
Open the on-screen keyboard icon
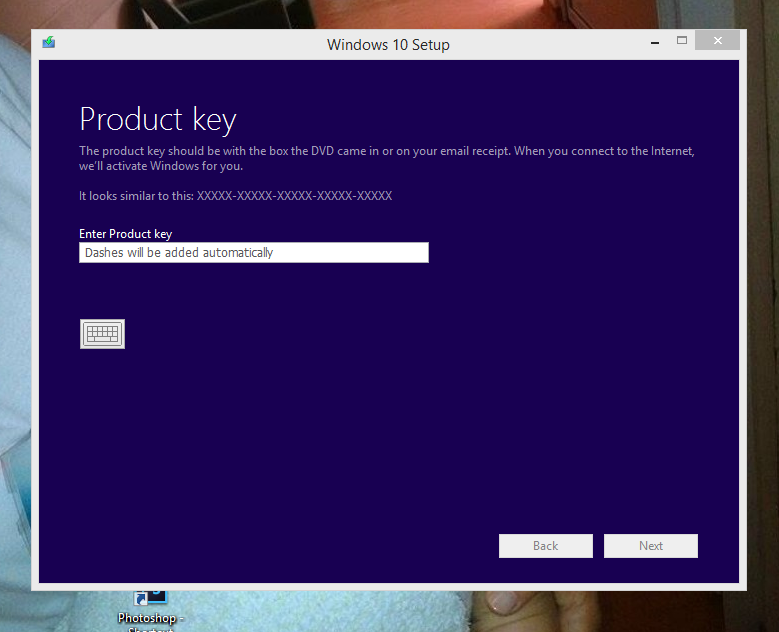pyautogui.click(x=102, y=334)
